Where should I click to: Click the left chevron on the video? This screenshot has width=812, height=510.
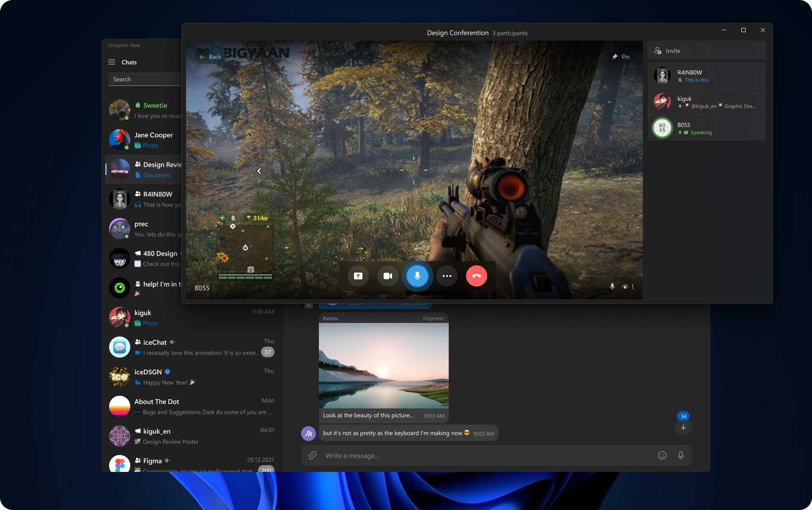259,171
